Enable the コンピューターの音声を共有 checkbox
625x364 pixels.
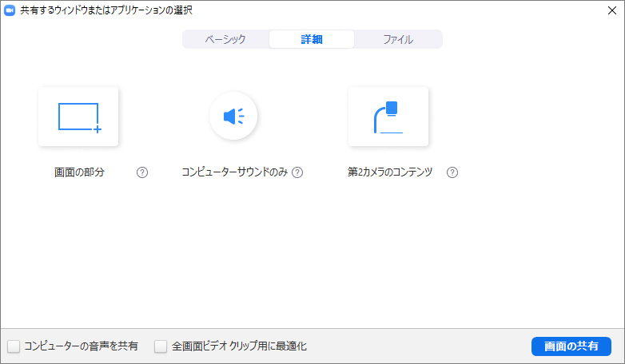click(14, 346)
